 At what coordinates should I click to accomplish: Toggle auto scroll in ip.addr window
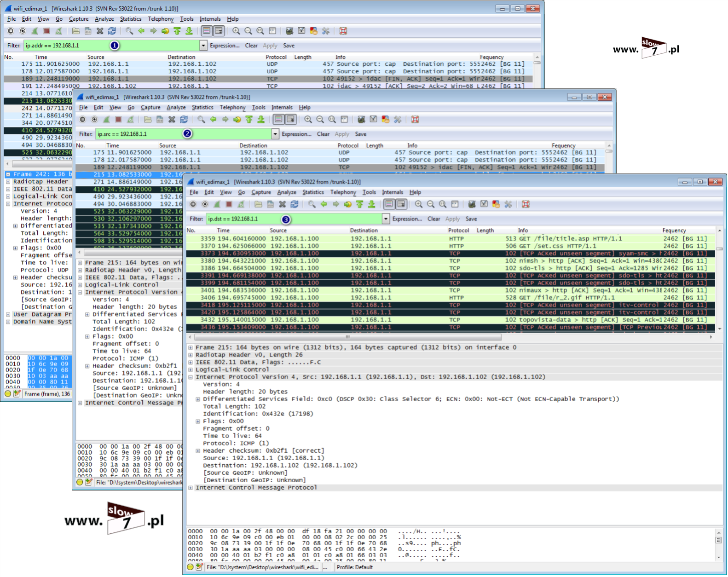pos(219,31)
